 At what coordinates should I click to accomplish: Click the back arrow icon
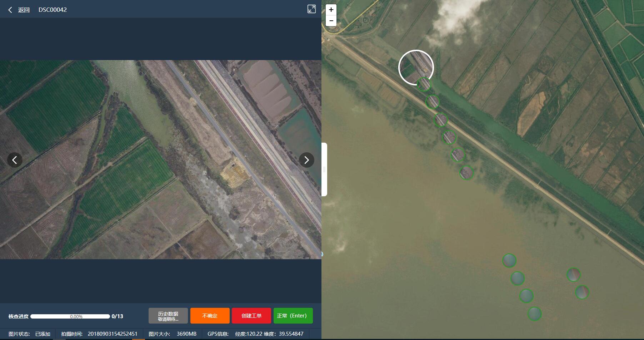point(10,10)
